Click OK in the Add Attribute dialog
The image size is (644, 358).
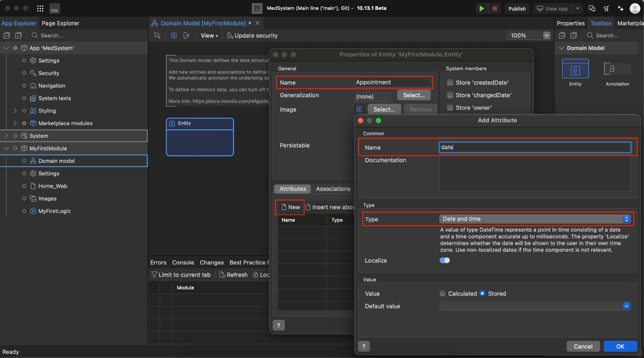pyautogui.click(x=620, y=346)
